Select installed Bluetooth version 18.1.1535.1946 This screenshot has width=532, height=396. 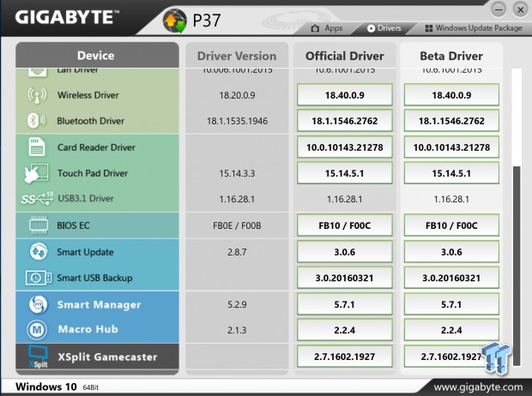click(x=237, y=121)
